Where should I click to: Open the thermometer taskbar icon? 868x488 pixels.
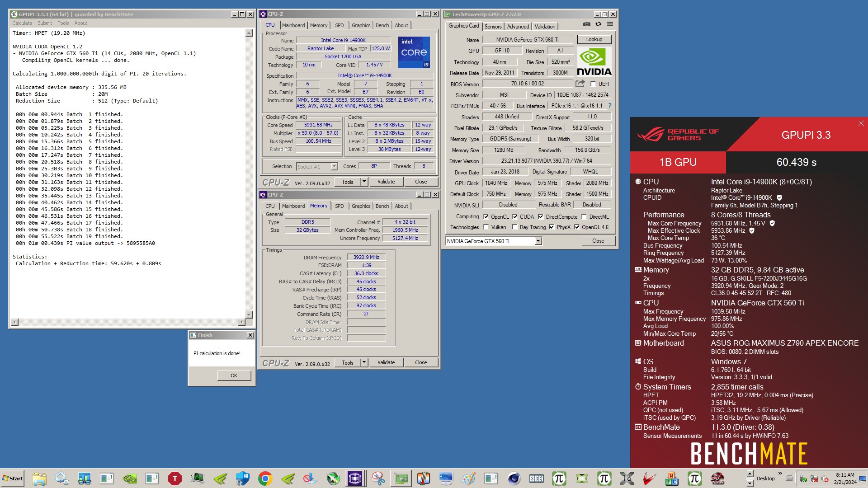(424, 479)
